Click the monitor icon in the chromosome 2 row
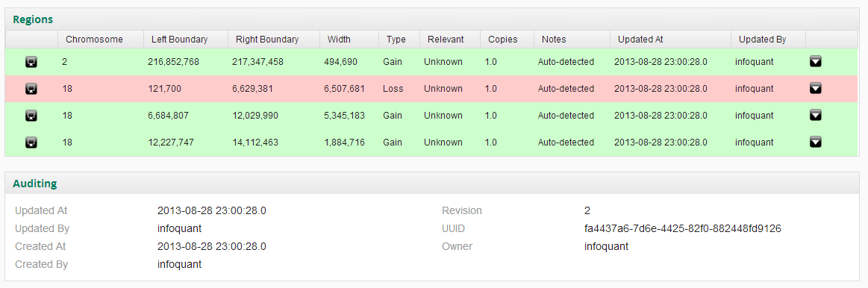 click(x=31, y=61)
